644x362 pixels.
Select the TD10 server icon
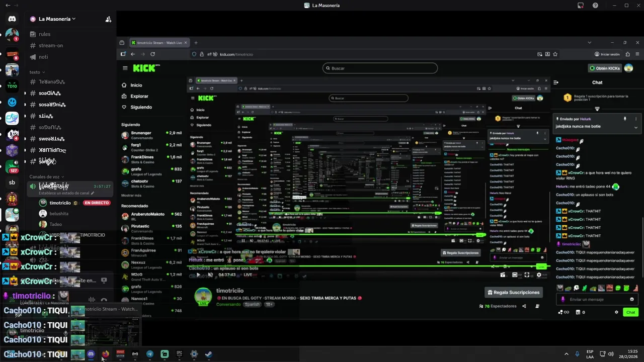coord(12,86)
